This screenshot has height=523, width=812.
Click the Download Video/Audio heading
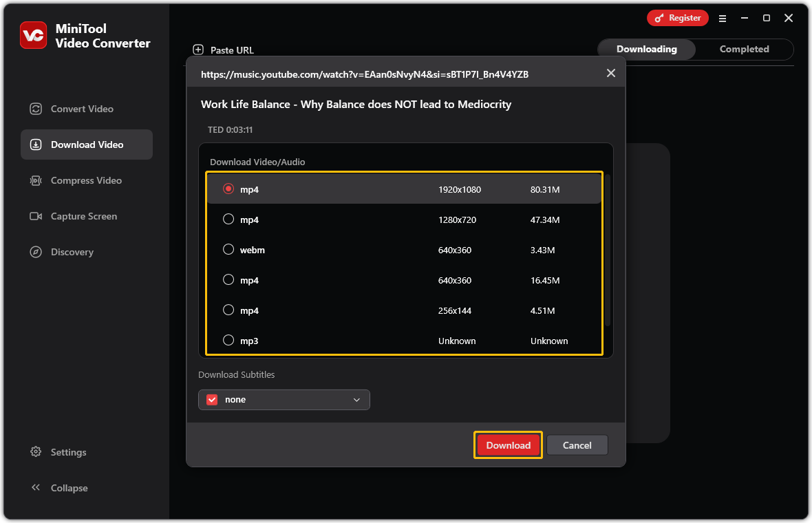[x=257, y=162]
